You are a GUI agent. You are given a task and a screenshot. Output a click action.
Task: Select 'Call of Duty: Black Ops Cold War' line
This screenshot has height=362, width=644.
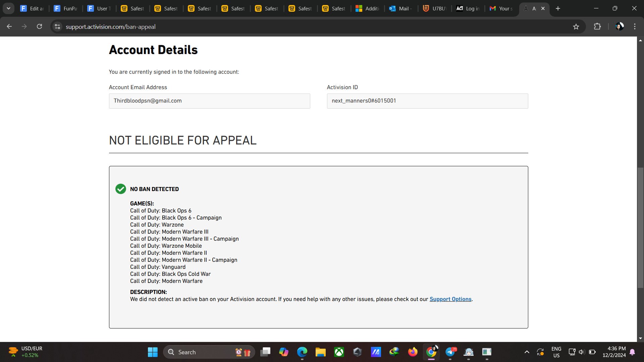tap(170, 274)
